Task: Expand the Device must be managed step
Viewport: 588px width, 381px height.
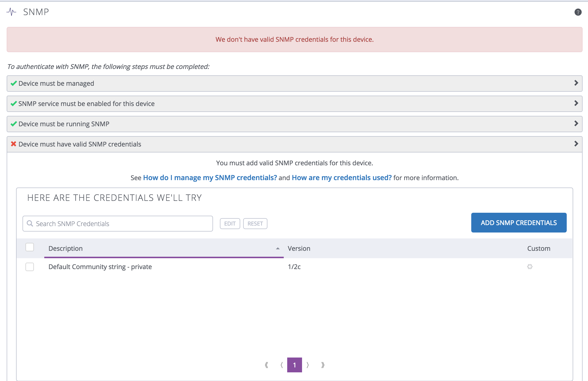Action: click(x=576, y=83)
